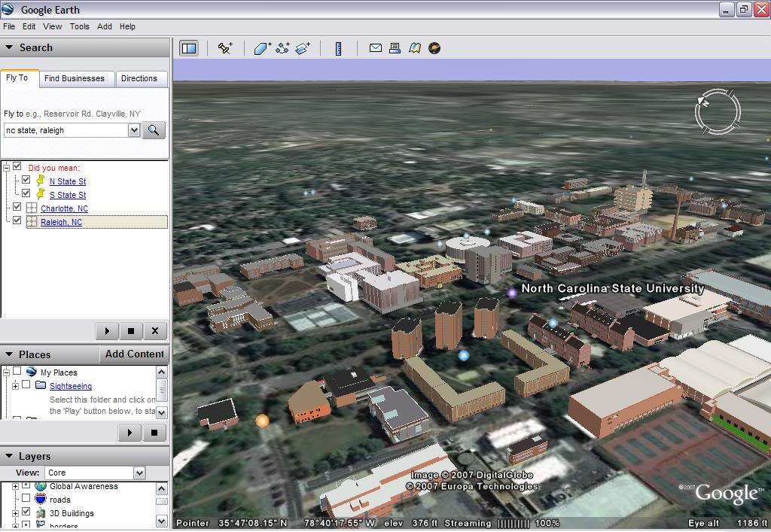This screenshot has width=771, height=532.
Task: Open the Ruler measuring tool
Action: 339,48
